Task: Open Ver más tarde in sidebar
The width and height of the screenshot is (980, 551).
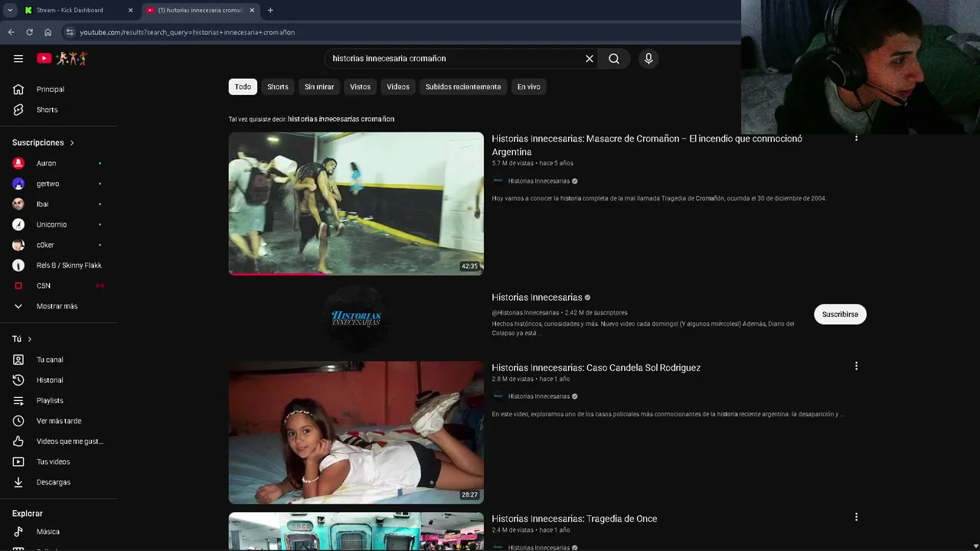Action: (59, 421)
